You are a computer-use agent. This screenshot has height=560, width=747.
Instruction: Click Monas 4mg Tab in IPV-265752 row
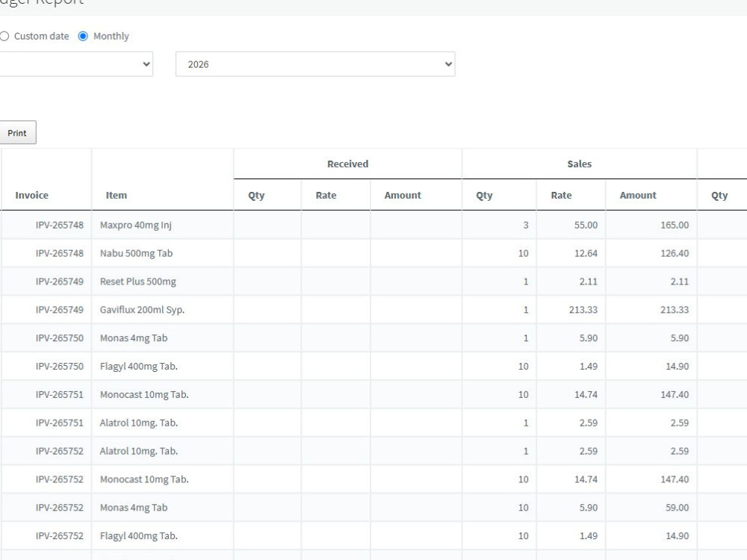click(x=134, y=508)
